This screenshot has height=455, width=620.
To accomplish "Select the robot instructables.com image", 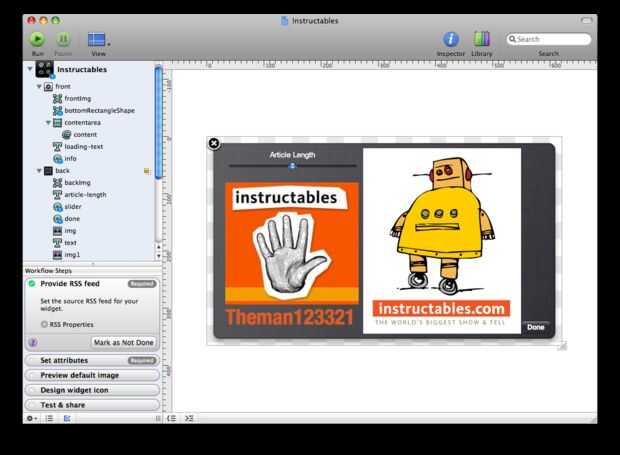I will (x=442, y=241).
